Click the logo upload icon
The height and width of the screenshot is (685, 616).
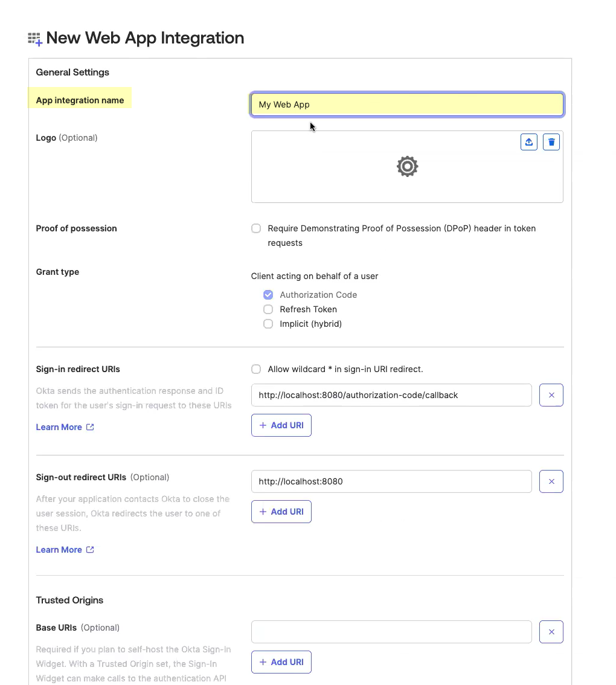(x=529, y=142)
